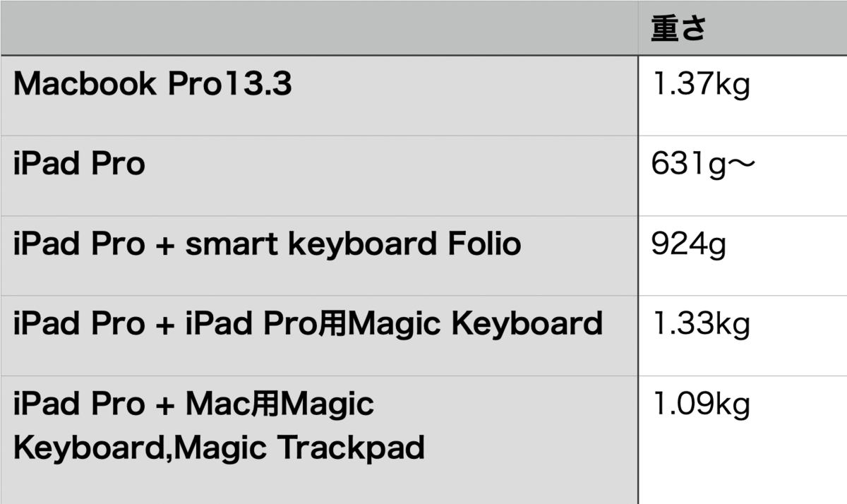Select the Macbook Pro13.3 cell
The width and height of the screenshot is (847, 504).
319,95
